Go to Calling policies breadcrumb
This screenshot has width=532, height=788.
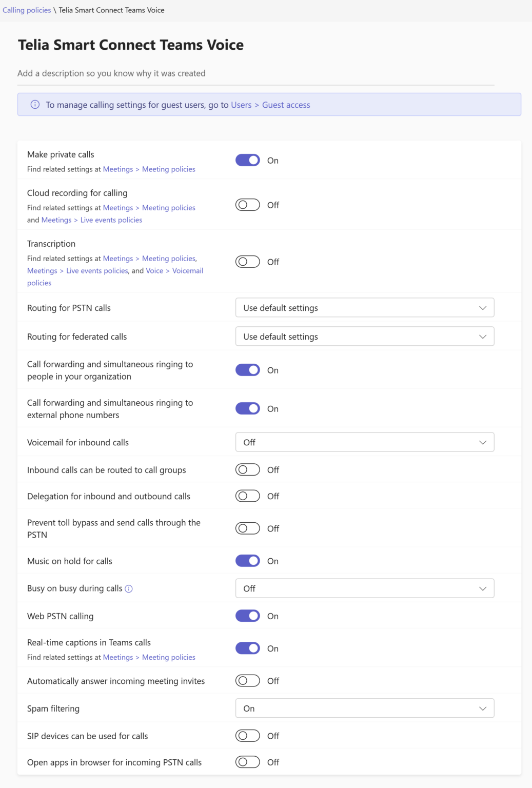27,10
